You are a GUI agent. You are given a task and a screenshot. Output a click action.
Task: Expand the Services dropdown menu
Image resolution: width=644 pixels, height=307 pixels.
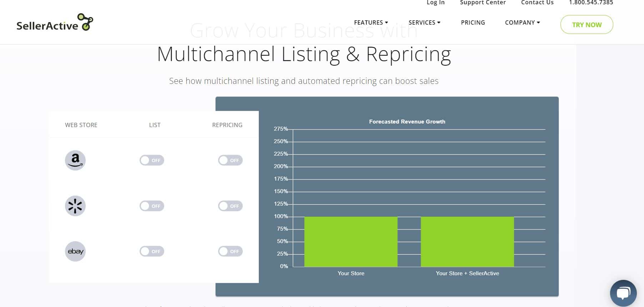(x=424, y=22)
